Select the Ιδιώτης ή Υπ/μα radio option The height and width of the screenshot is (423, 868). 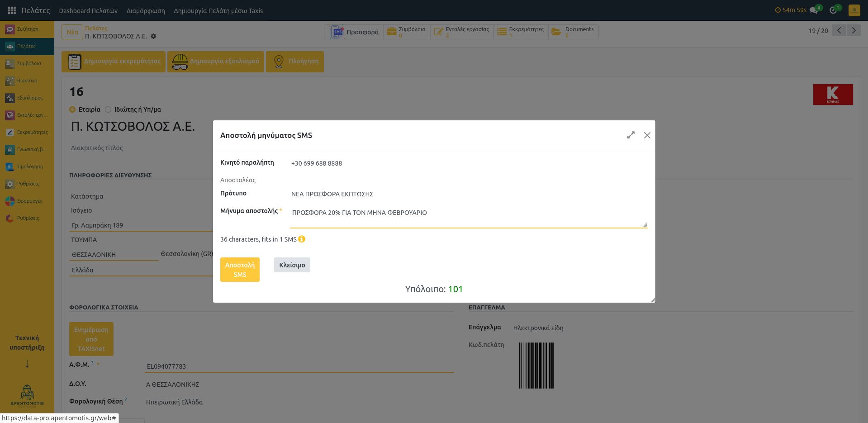pyautogui.click(x=108, y=109)
